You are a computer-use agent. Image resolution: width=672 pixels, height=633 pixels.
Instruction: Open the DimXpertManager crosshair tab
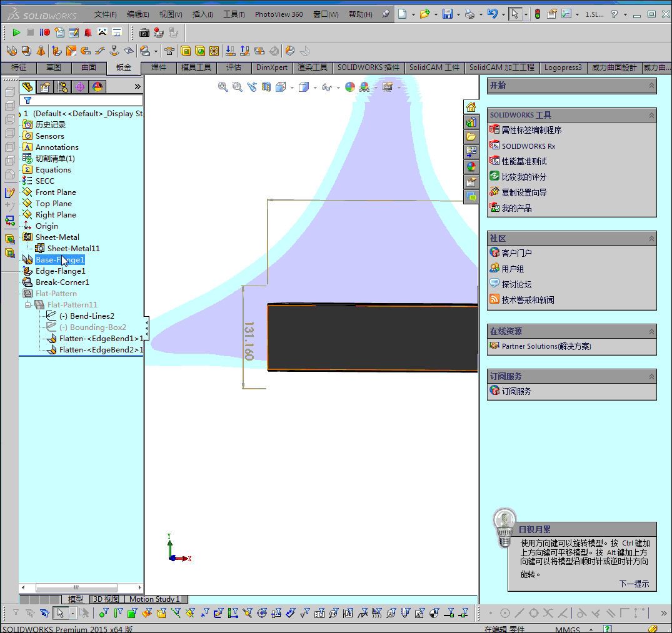click(x=80, y=87)
